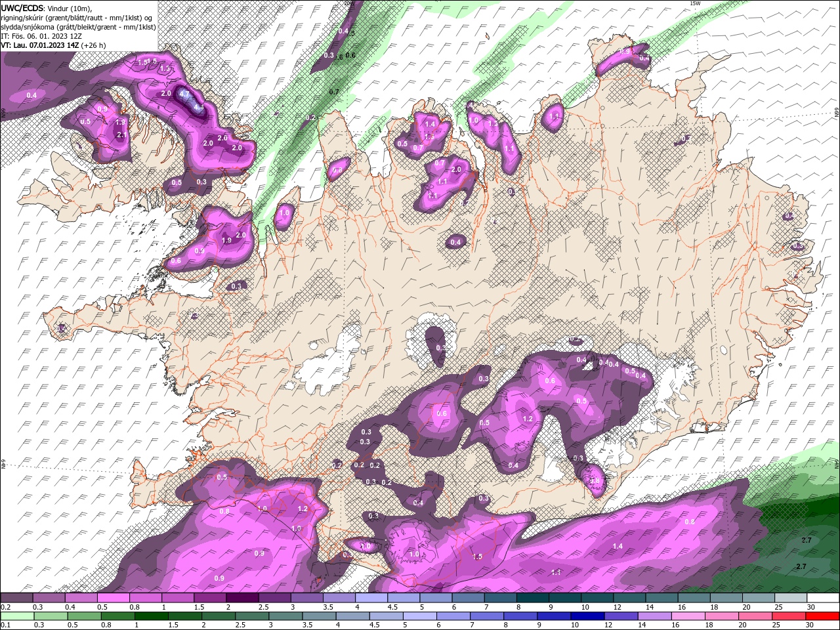Click the '0.2' label under the upper legend
This screenshot has height=630, width=840.
[6, 607]
